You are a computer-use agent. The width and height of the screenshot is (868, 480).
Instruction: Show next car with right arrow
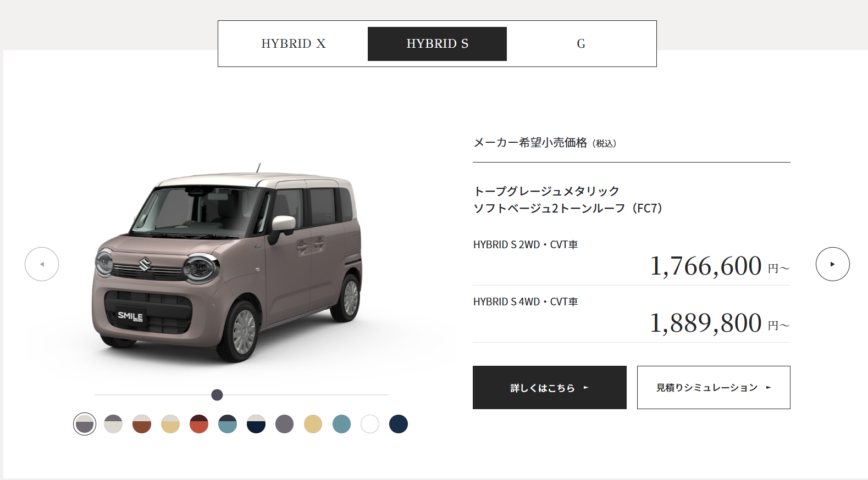(832, 264)
